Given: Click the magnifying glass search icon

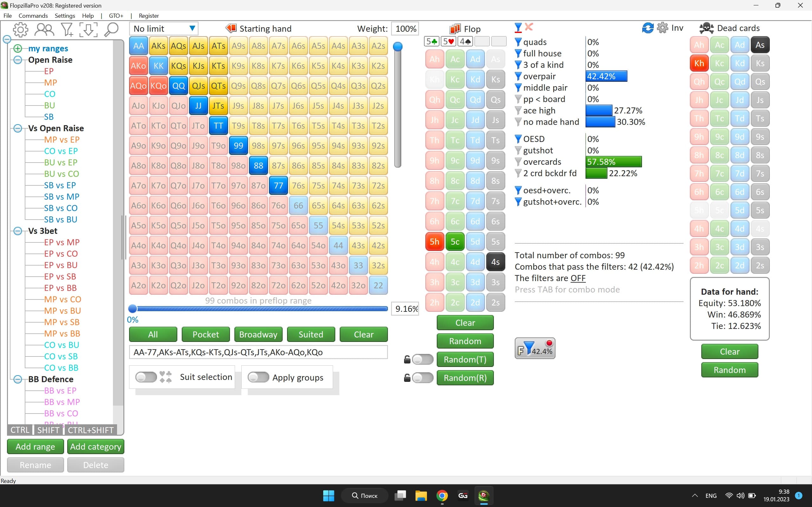Looking at the screenshot, I should pyautogui.click(x=111, y=29).
